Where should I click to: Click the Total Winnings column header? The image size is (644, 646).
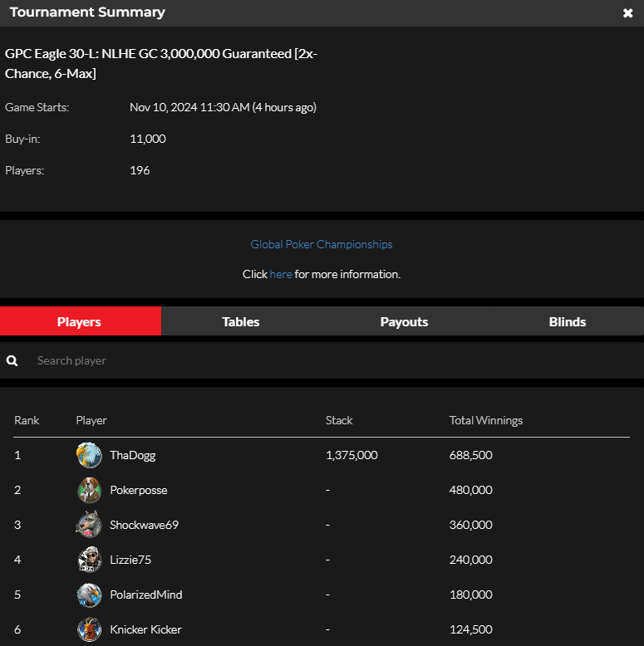click(x=486, y=421)
